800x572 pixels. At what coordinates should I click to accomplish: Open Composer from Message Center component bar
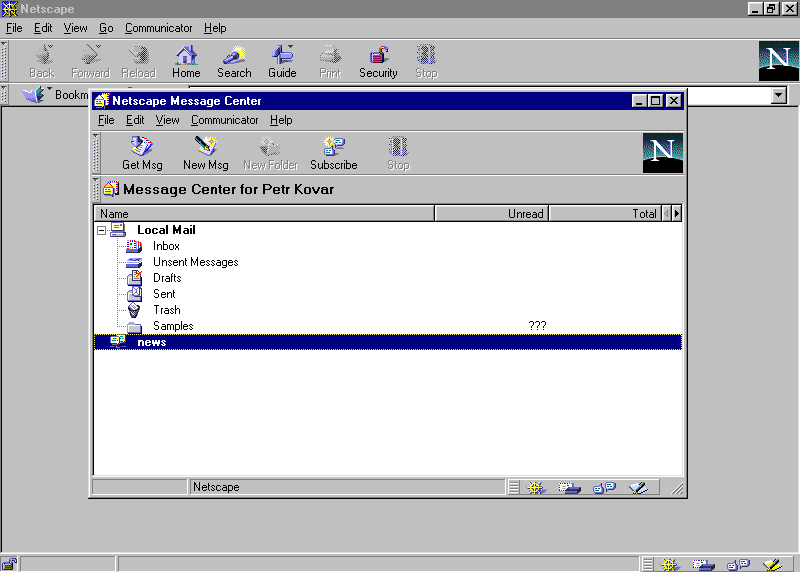coord(638,488)
